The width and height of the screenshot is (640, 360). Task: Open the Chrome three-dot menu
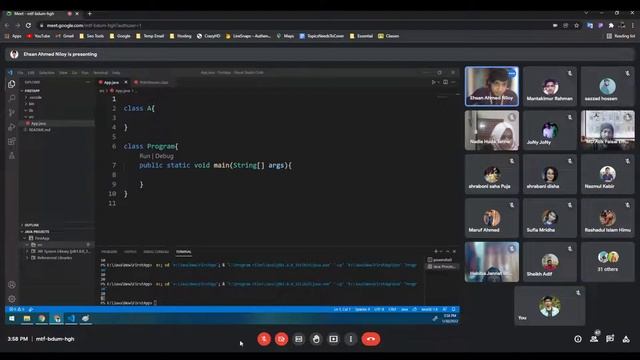click(x=633, y=25)
